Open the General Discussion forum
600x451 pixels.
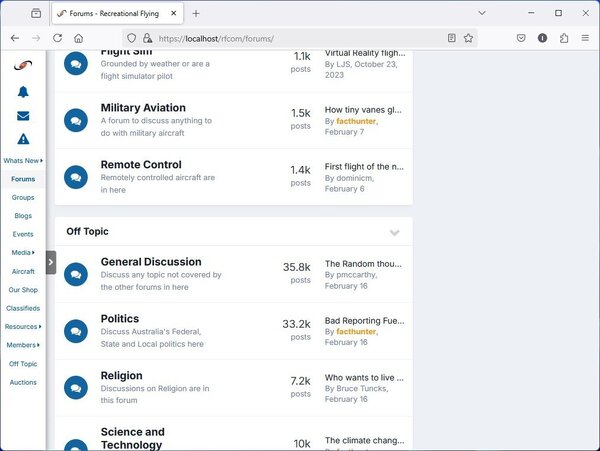coord(151,262)
